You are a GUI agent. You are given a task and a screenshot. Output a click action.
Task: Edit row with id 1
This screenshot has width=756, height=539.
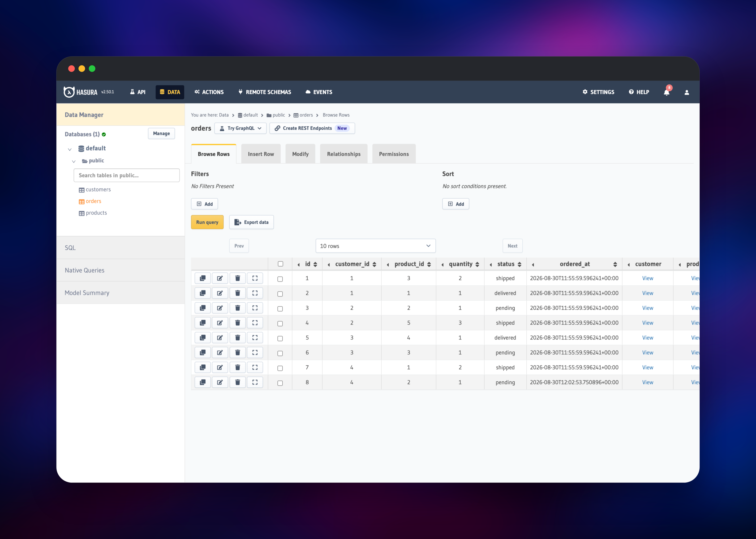(220, 278)
